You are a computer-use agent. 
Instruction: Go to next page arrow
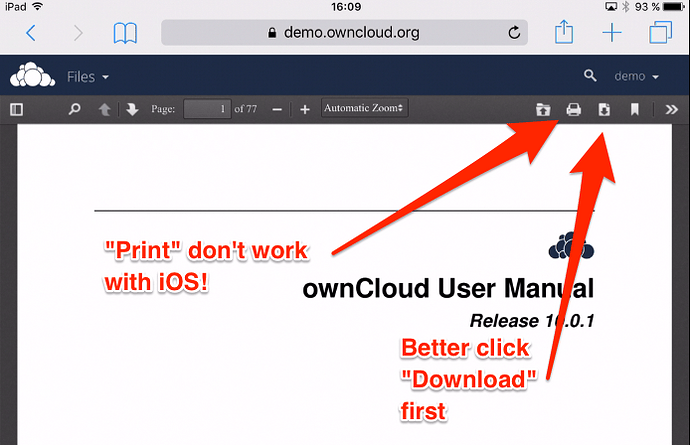(x=132, y=109)
